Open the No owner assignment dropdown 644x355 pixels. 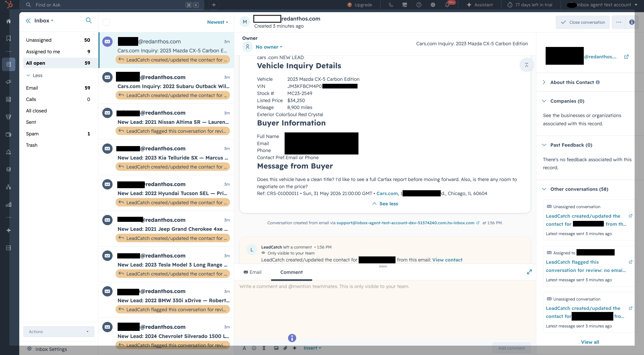click(x=269, y=47)
